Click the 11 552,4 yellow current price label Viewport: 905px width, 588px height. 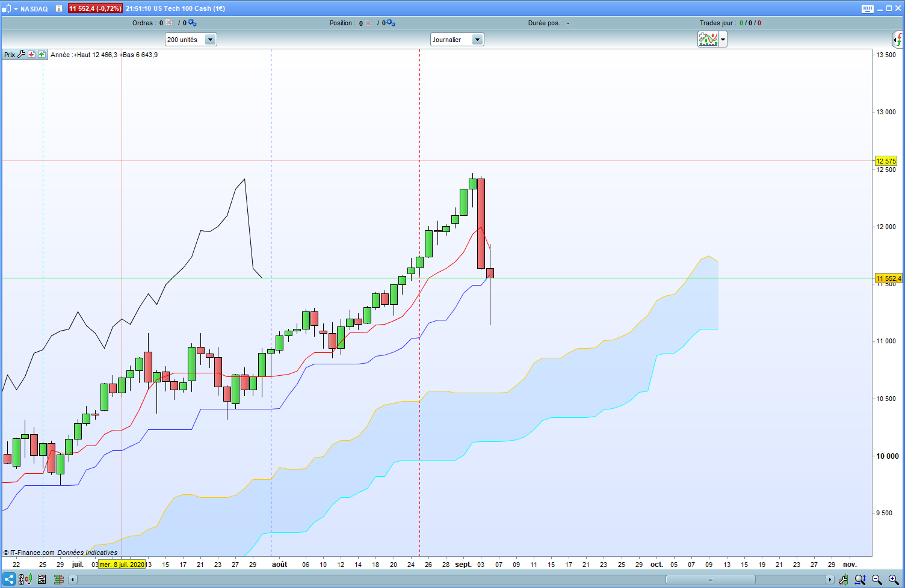pos(889,278)
